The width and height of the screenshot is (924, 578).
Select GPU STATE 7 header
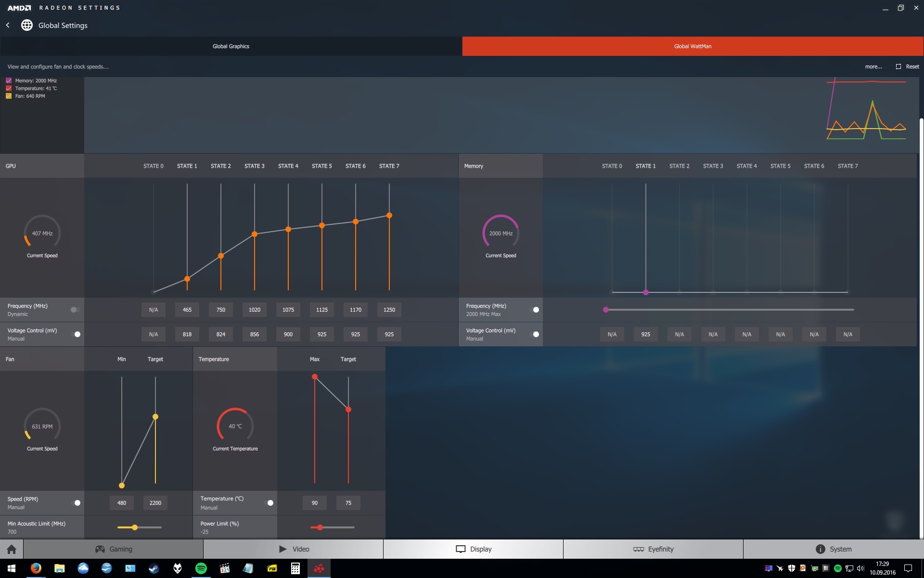click(x=389, y=166)
